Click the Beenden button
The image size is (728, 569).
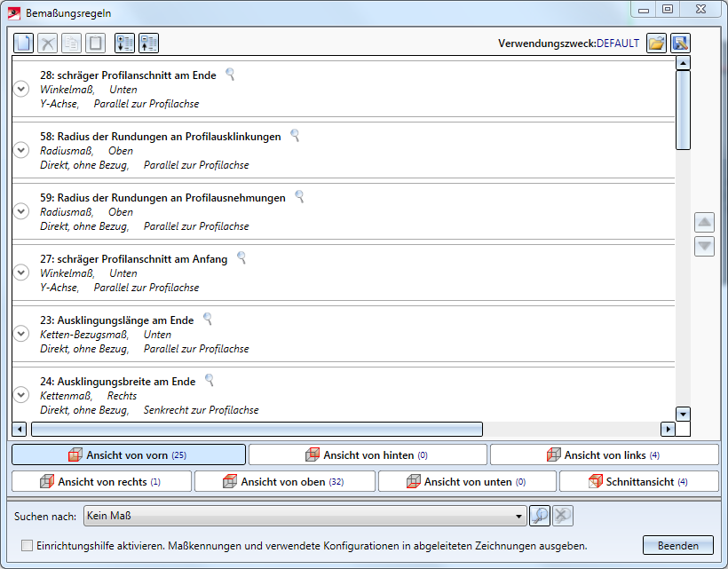tap(678, 545)
